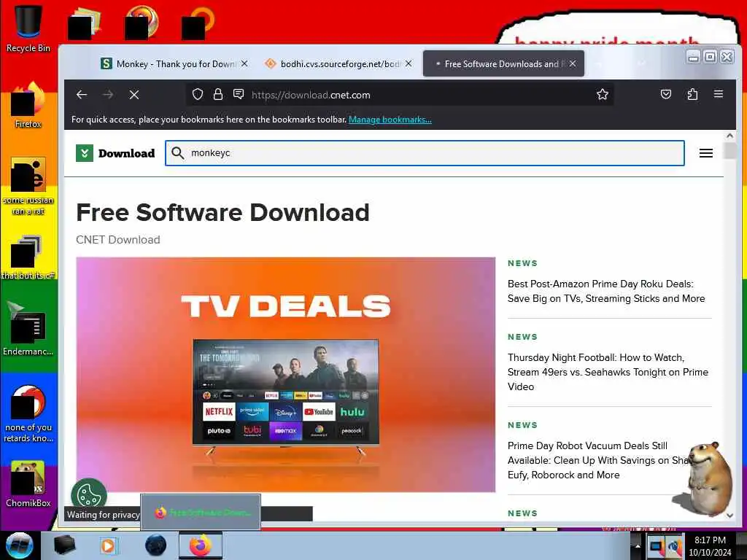This screenshot has height=560, width=747.
Task: Bookmark this page with the star icon
Action: click(602, 94)
